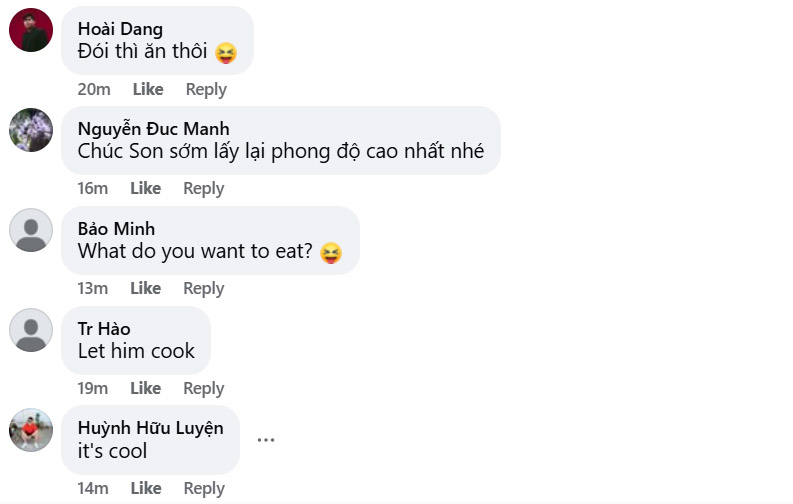
Task: Reply to Nguyễn Đuc Manh's comment
Action: pos(203,188)
